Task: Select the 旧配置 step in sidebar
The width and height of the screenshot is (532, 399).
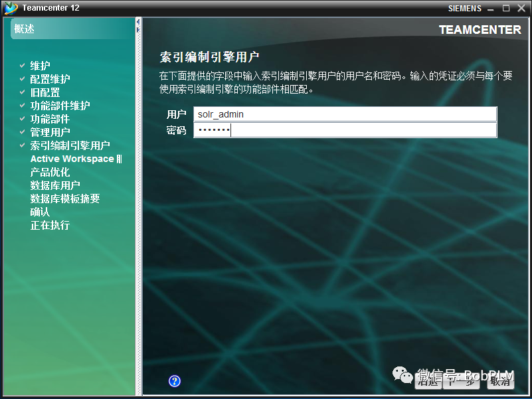Action: coord(44,92)
